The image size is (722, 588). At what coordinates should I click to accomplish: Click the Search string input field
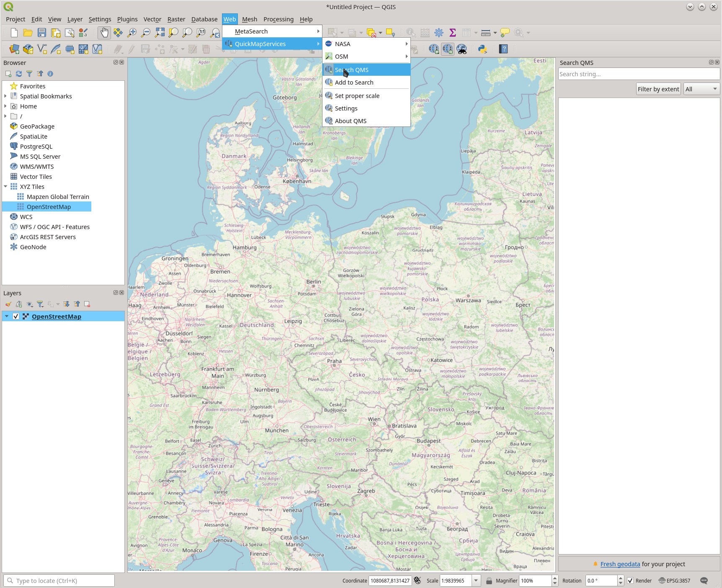[x=639, y=74]
